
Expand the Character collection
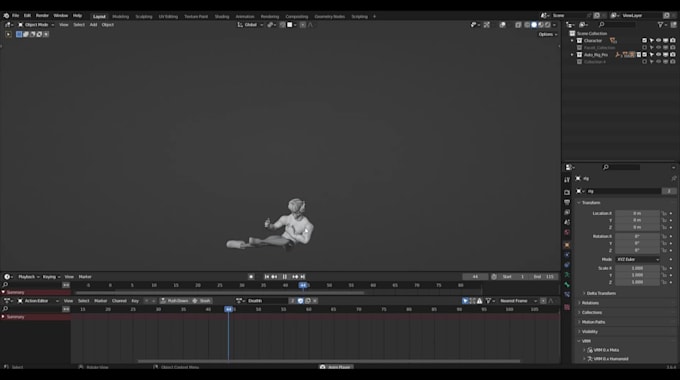tap(572, 40)
